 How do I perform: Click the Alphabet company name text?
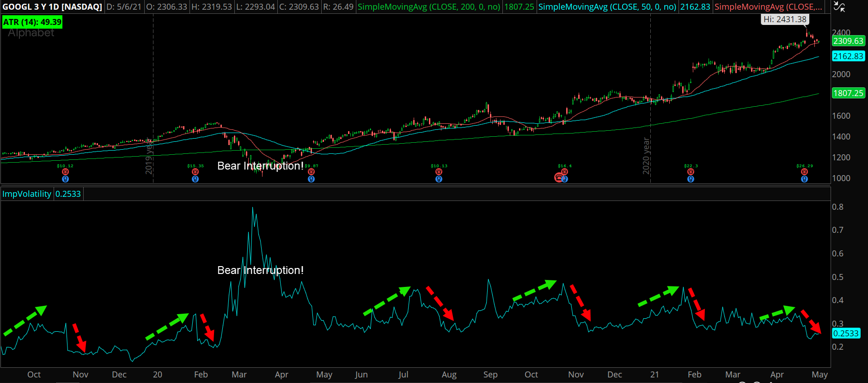[x=31, y=33]
